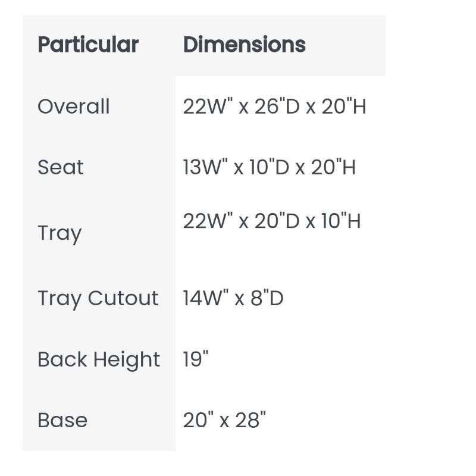Select the Back Height row label

pos(99,359)
